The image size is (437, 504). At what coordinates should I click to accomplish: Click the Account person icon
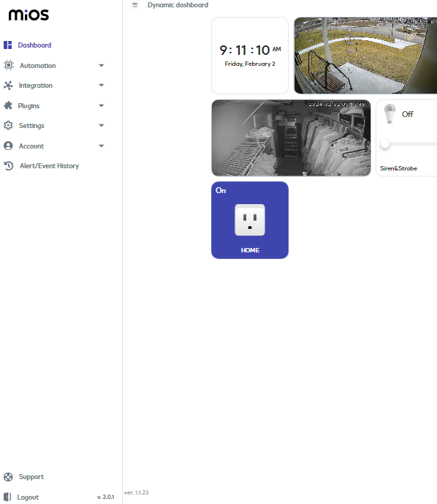coord(8,146)
